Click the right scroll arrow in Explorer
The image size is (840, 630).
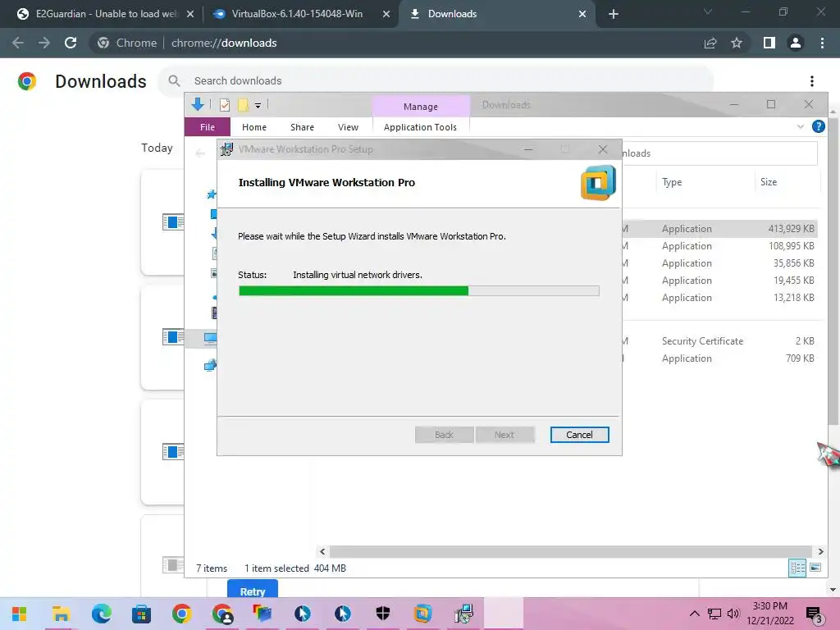pyautogui.click(x=820, y=551)
